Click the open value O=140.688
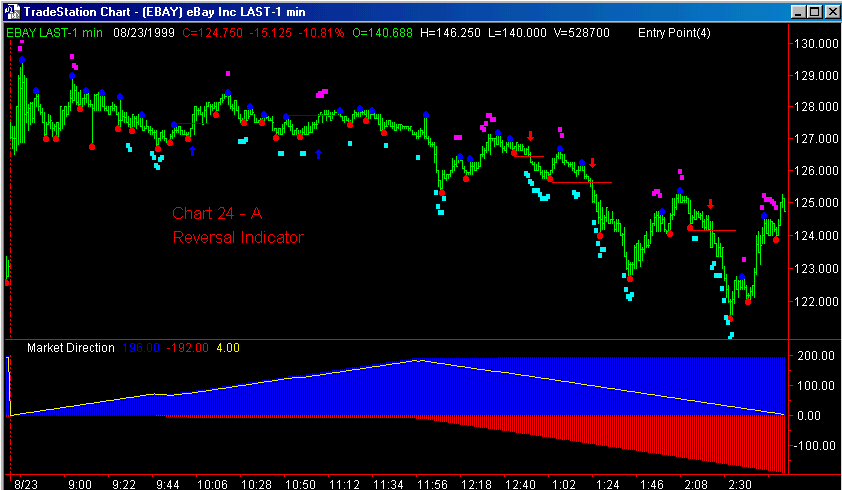 tap(382, 33)
